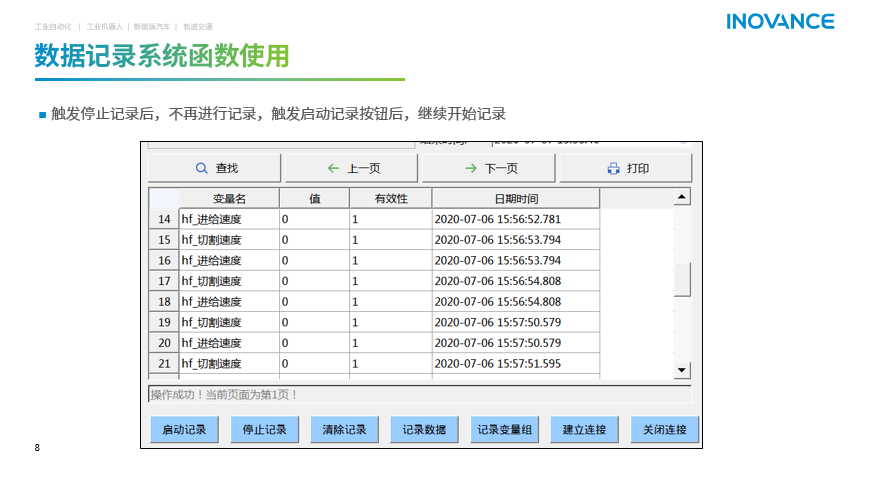Click validity 1 cell in row 21
This screenshot has height=490, width=872.
pyautogui.click(x=391, y=363)
